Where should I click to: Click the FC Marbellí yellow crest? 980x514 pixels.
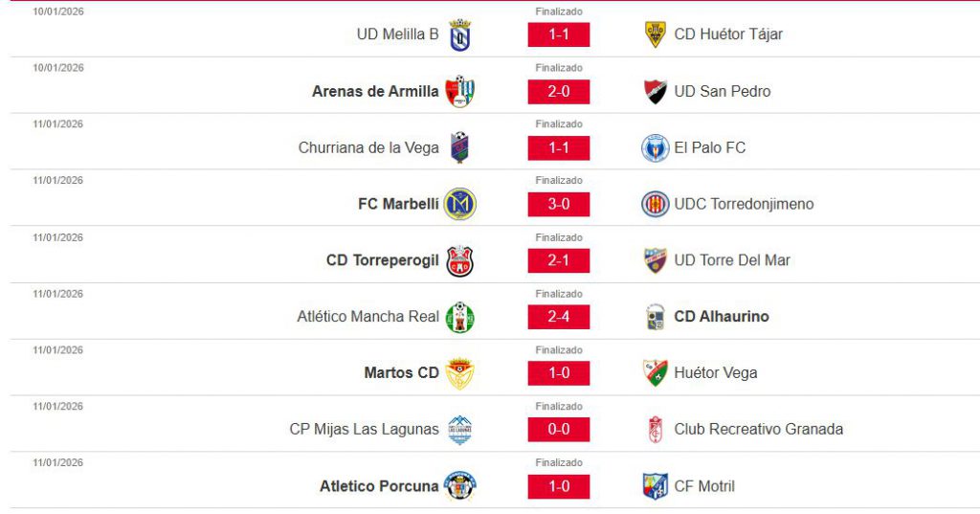tap(460, 204)
